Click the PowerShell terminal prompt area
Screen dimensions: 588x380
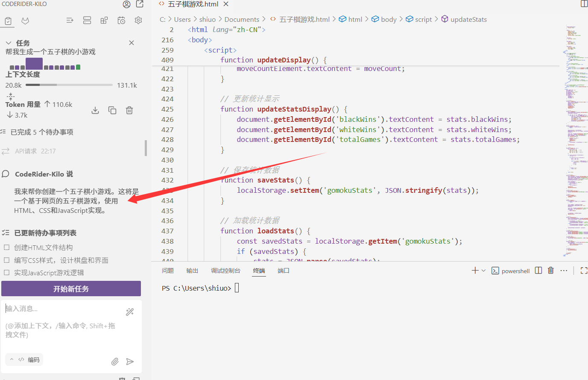pyautogui.click(x=200, y=288)
